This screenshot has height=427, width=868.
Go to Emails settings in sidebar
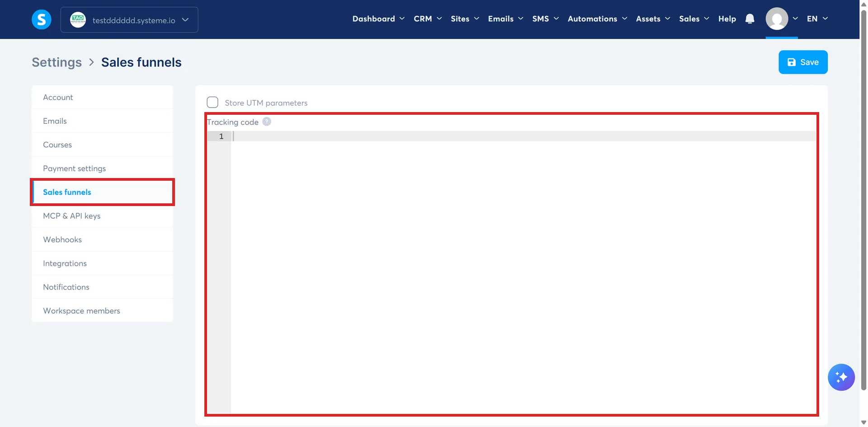click(102, 121)
